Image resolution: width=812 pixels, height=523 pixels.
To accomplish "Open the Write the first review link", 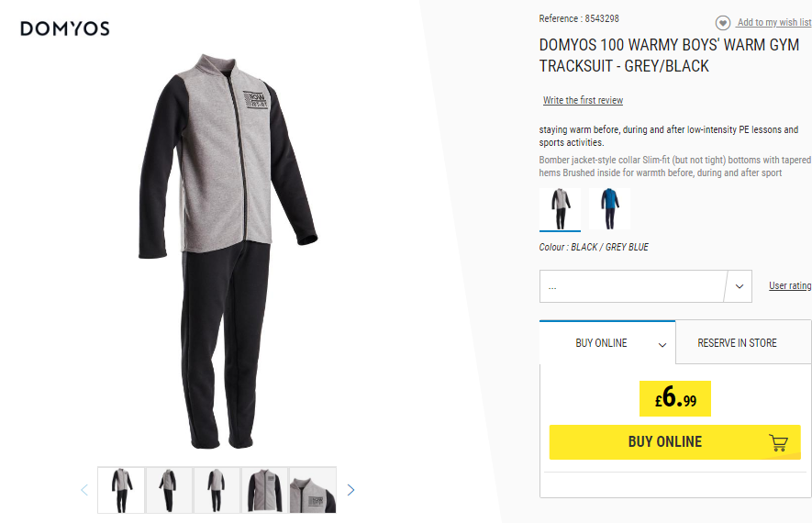I will (x=584, y=100).
